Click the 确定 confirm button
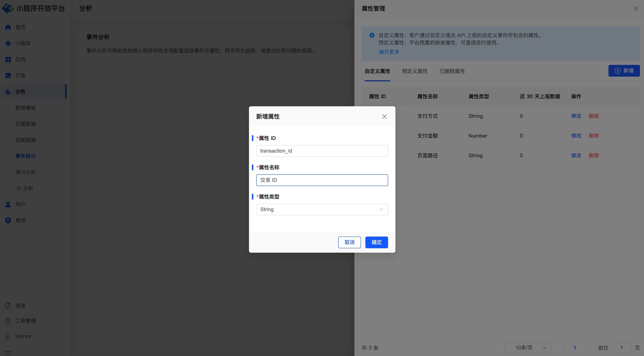 coord(376,242)
